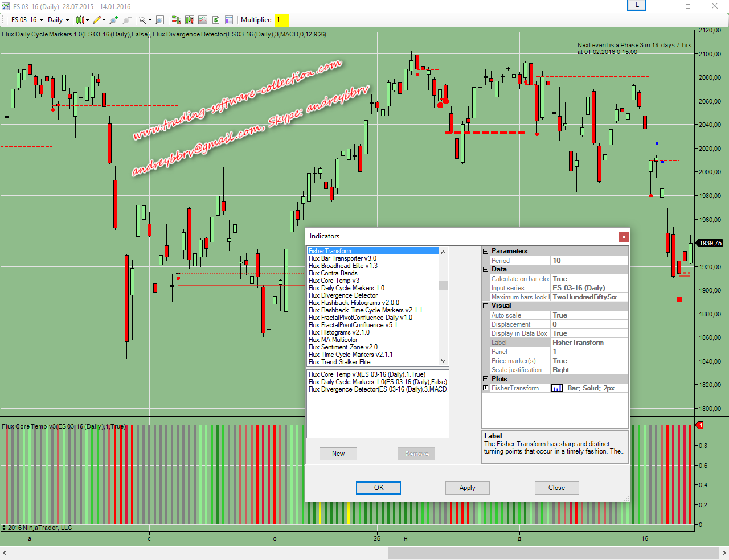Open the chart trader icon in toolbar
729x560 pixels.
tap(177, 20)
